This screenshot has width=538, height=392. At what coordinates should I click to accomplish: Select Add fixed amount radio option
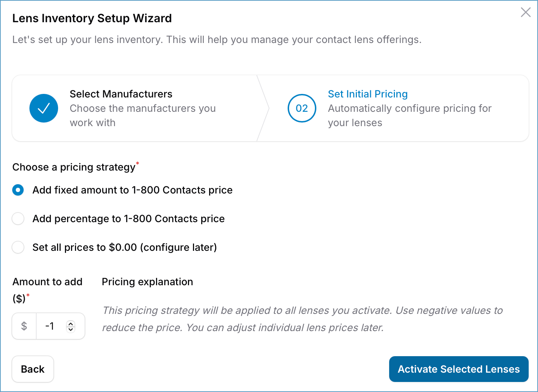click(x=18, y=190)
